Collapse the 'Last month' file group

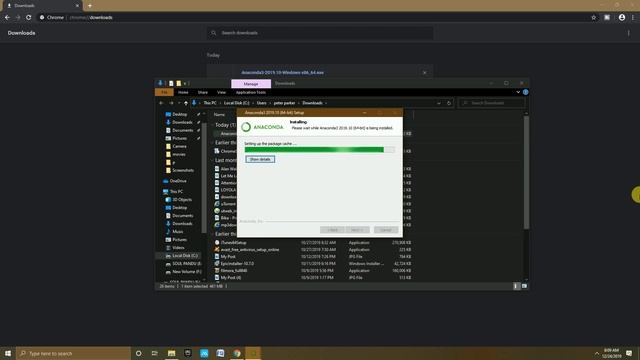[x=225, y=160]
